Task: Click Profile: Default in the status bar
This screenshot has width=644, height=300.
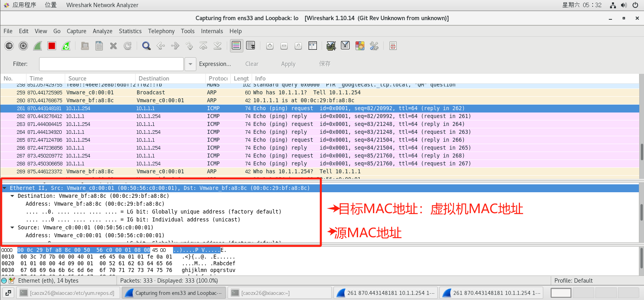Action: click(573, 281)
